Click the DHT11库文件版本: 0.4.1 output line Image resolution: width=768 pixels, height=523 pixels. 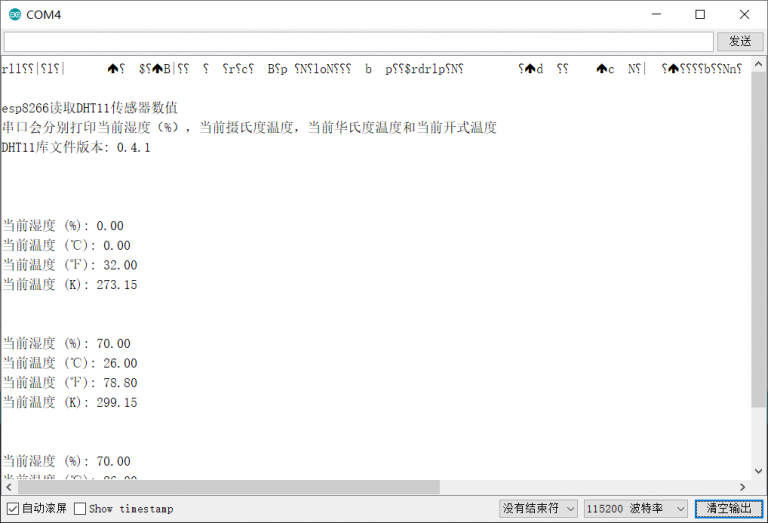pyautogui.click(x=76, y=147)
